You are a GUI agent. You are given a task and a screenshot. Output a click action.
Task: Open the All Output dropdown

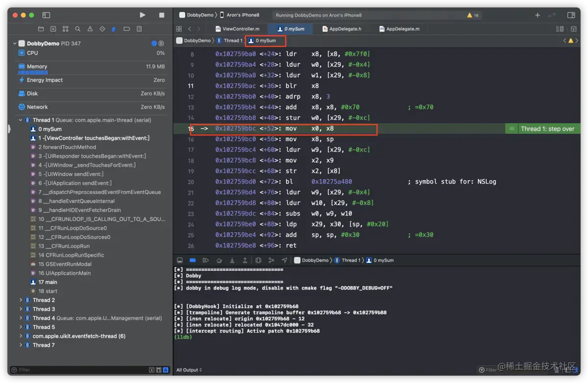189,370
